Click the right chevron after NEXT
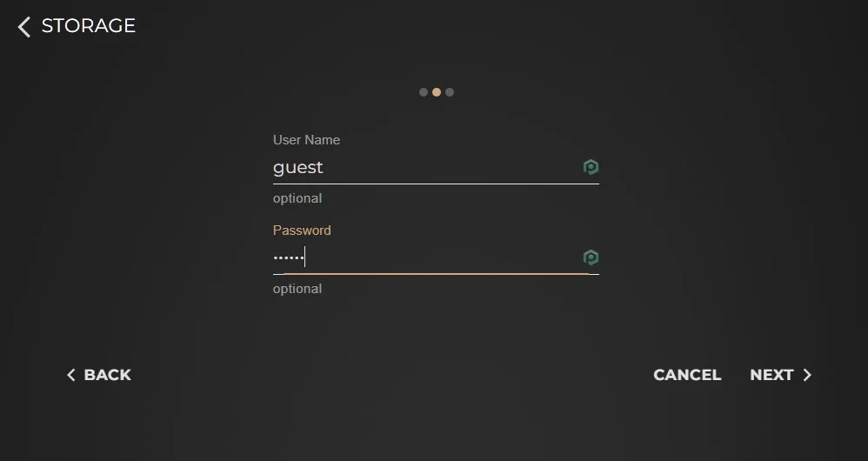Image resolution: width=868 pixels, height=461 pixels. 807,375
